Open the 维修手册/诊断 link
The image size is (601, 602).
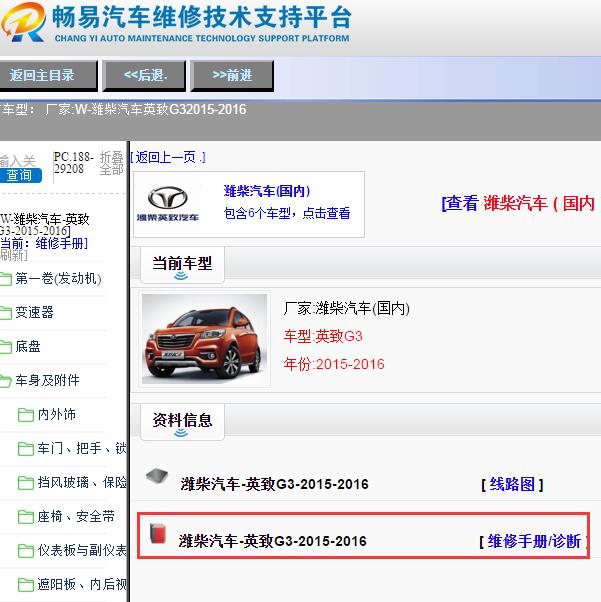[x=534, y=541]
